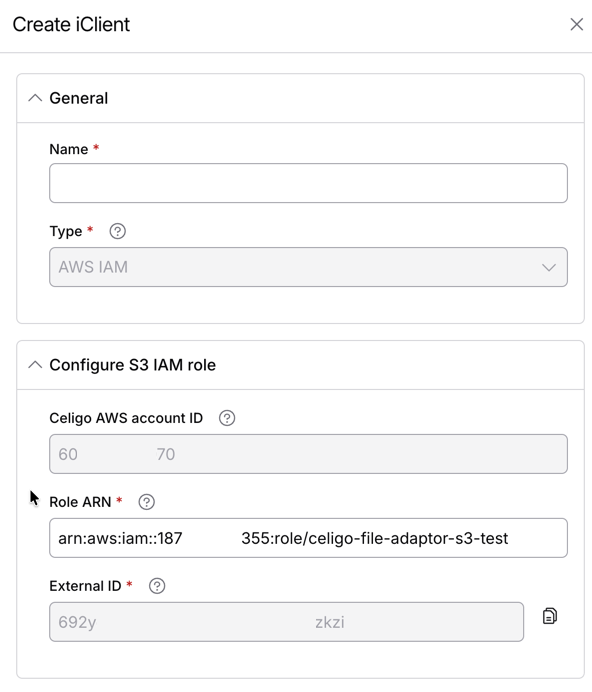Screen dimensions: 592x692
Task: Open the AWS IAM type dropdown
Action: [x=308, y=267]
